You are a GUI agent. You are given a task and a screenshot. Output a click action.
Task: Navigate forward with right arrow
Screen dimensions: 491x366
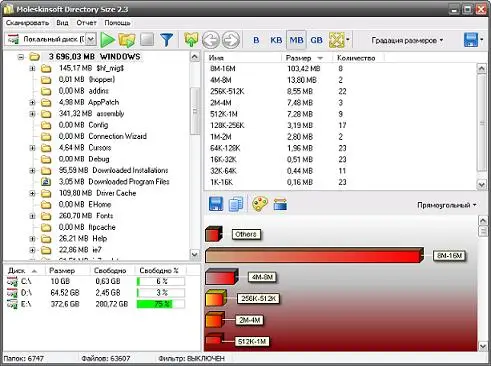231,40
